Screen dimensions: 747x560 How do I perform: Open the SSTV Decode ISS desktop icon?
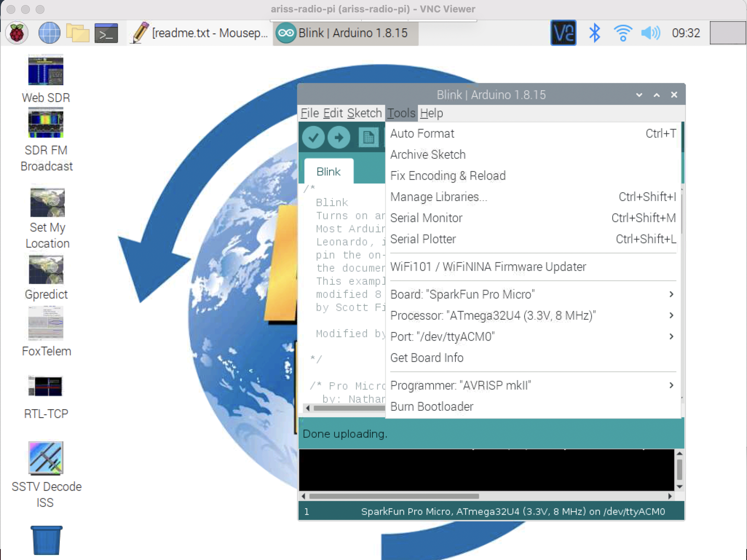coord(46,475)
